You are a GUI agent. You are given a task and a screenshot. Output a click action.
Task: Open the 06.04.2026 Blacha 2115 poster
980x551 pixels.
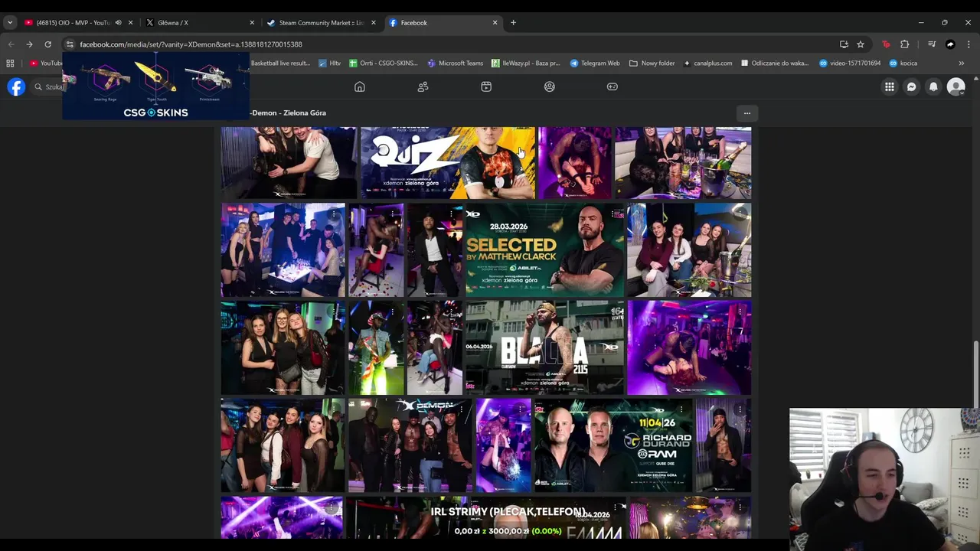pyautogui.click(x=544, y=347)
